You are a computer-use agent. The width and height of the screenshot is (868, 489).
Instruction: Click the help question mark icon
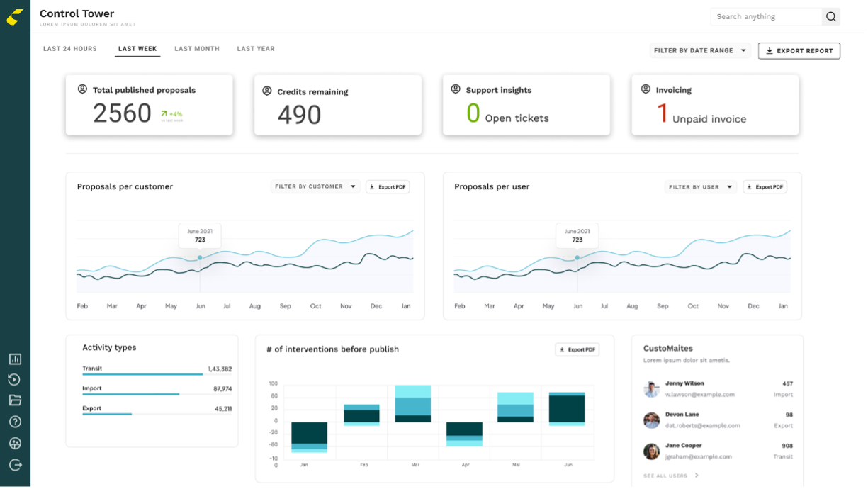point(15,422)
